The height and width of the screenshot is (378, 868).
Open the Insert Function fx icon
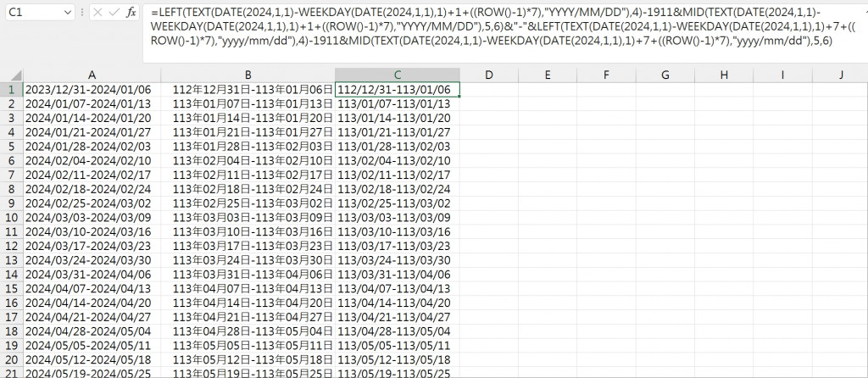(131, 12)
